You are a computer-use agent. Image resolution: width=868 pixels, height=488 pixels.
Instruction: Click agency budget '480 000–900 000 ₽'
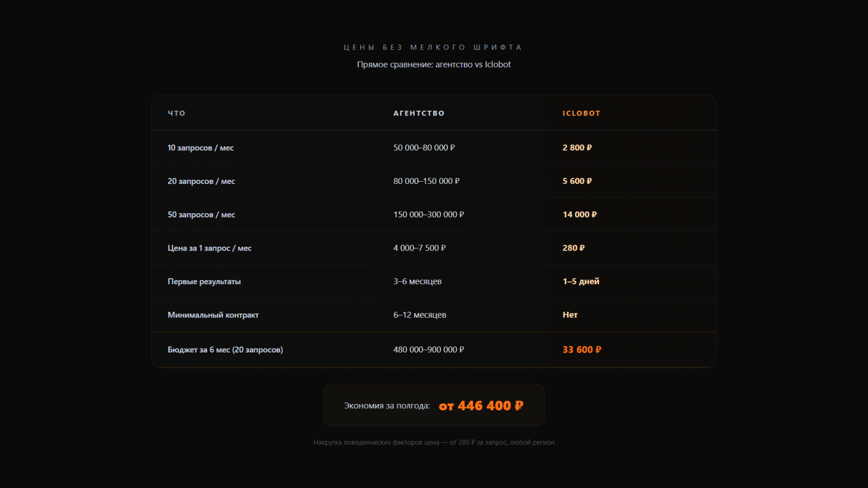(429, 350)
